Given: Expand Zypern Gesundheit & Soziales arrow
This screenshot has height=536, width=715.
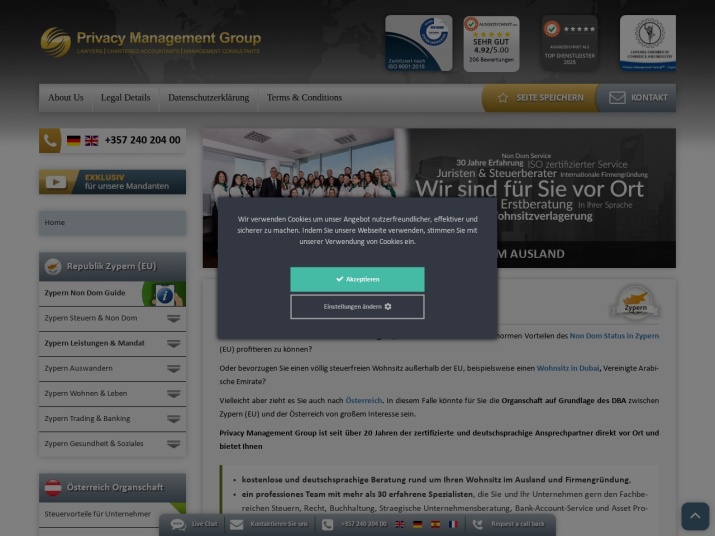Looking at the screenshot, I should click(173, 443).
